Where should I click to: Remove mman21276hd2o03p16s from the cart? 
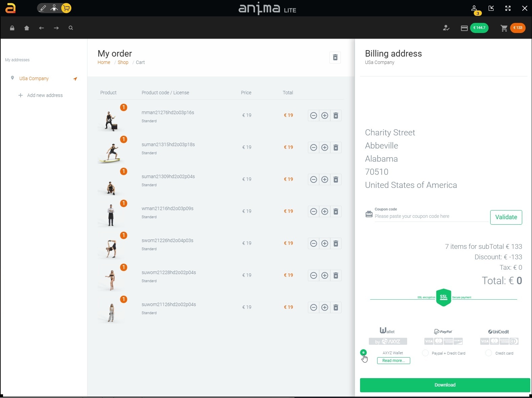336,115
